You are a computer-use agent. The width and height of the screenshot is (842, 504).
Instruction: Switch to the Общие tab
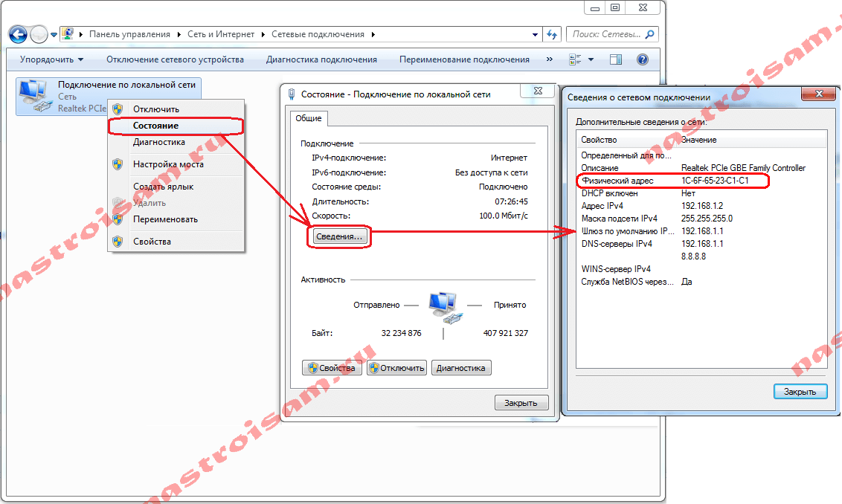pos(308,118)
